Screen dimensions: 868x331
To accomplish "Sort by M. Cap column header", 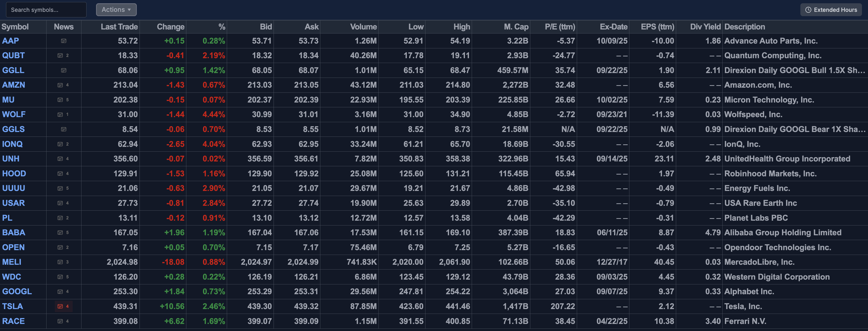I will tap(516, 27).
